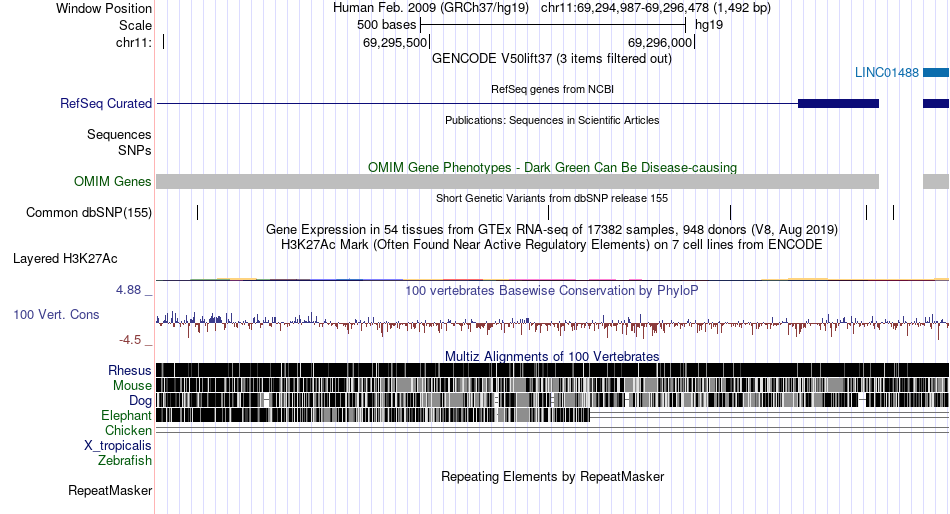Screen dimensions: 950x514
Task: Click the chr11:69,294,987-69,296,478 position text
Action: pyautogui.click(x=656, y=8)
